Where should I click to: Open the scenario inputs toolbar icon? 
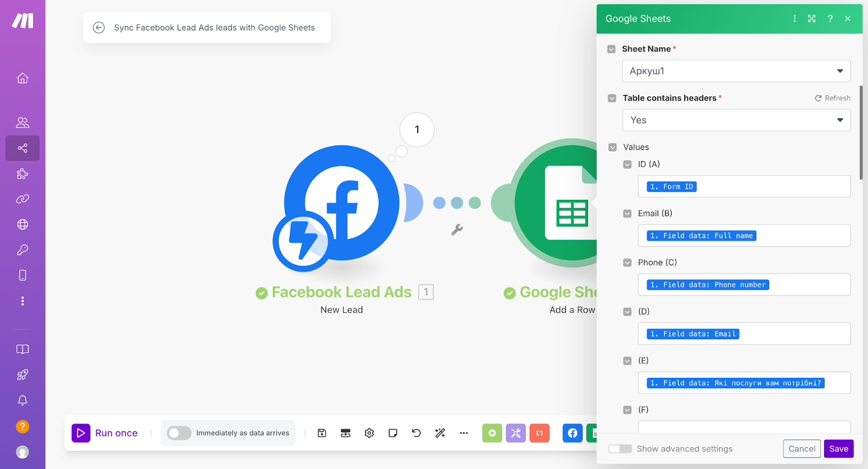coord(346,433)
